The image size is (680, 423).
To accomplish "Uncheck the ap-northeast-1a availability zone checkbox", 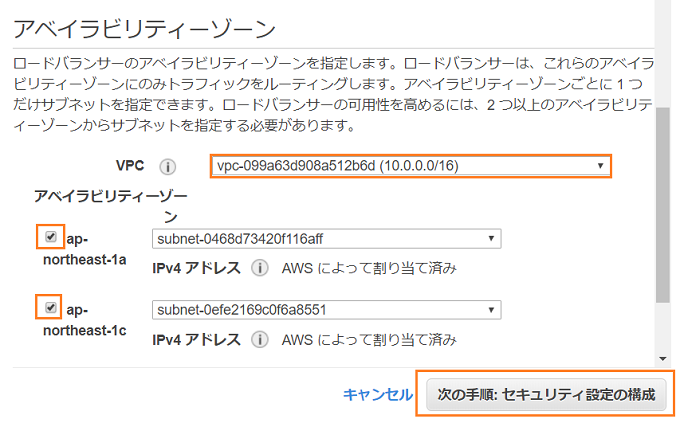I will coord(51,236).
